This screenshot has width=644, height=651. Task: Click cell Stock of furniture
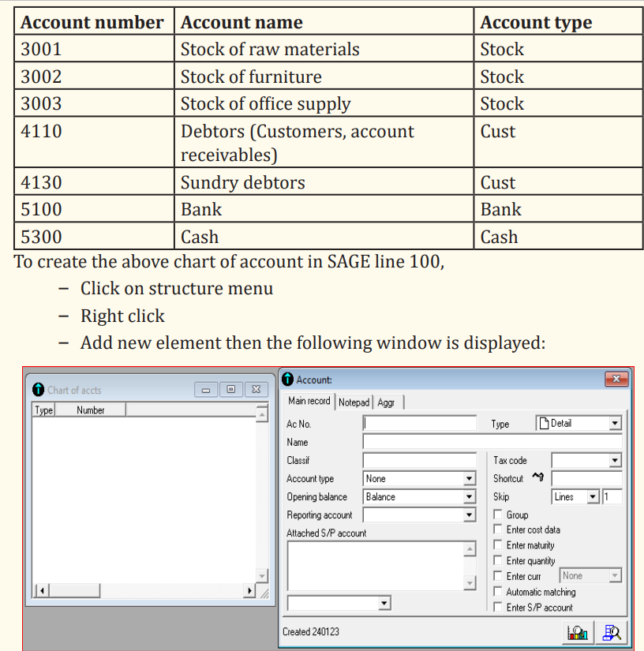[324, 76]
